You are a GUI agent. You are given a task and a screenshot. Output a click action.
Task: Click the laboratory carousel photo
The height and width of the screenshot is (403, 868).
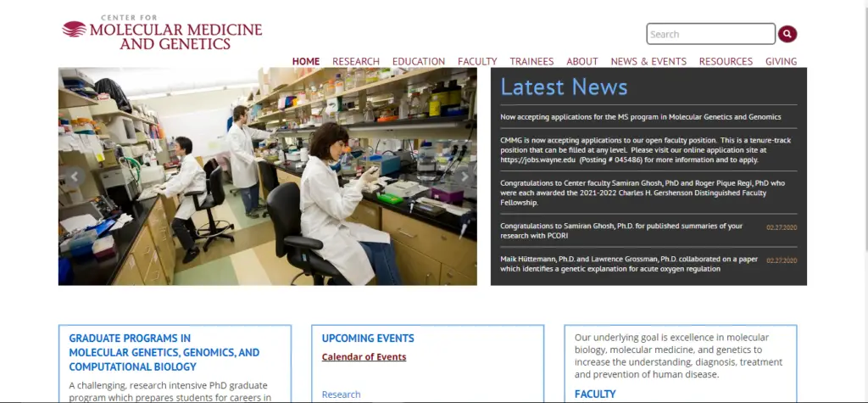267,176
